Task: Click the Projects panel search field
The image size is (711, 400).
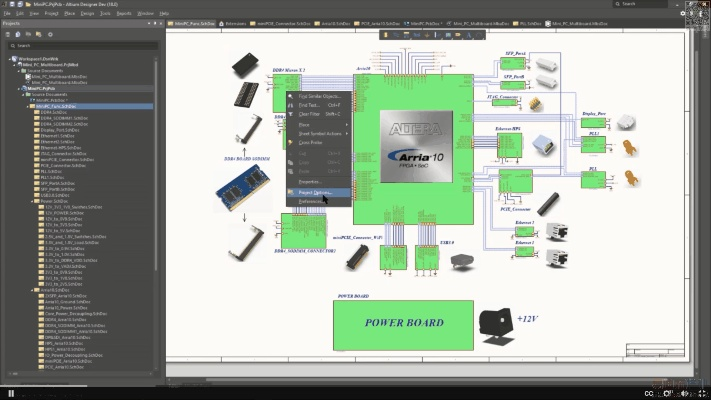Action: [80, 46]
